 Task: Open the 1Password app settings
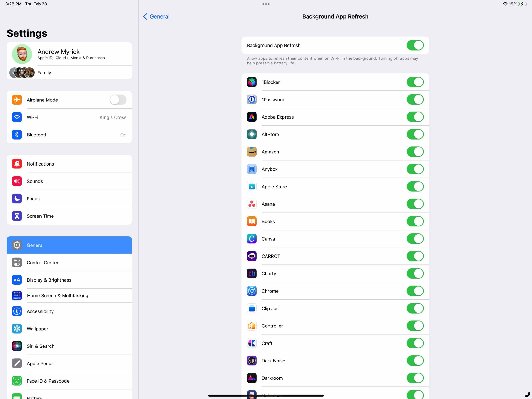pyautogui.click(x=273, y=99)
